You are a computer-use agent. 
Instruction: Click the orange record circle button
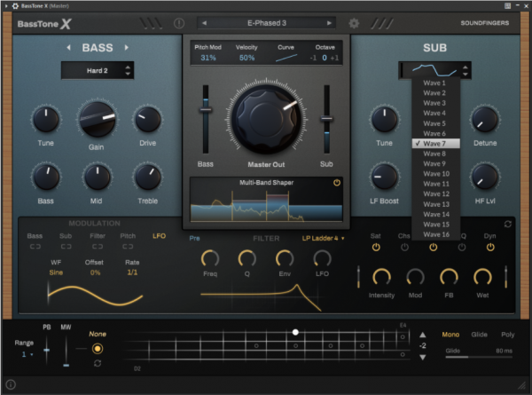point(98,349)
